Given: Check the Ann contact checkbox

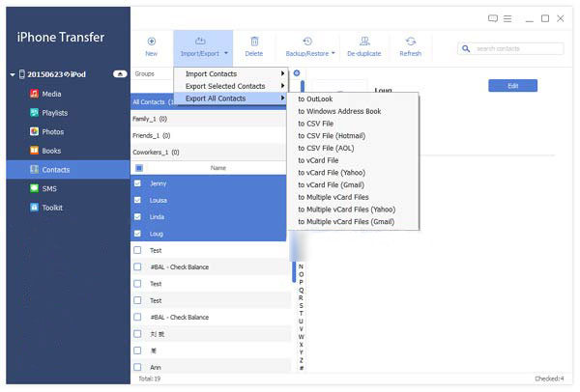Looking at the screenshot, I should click(x=137, y=367).
